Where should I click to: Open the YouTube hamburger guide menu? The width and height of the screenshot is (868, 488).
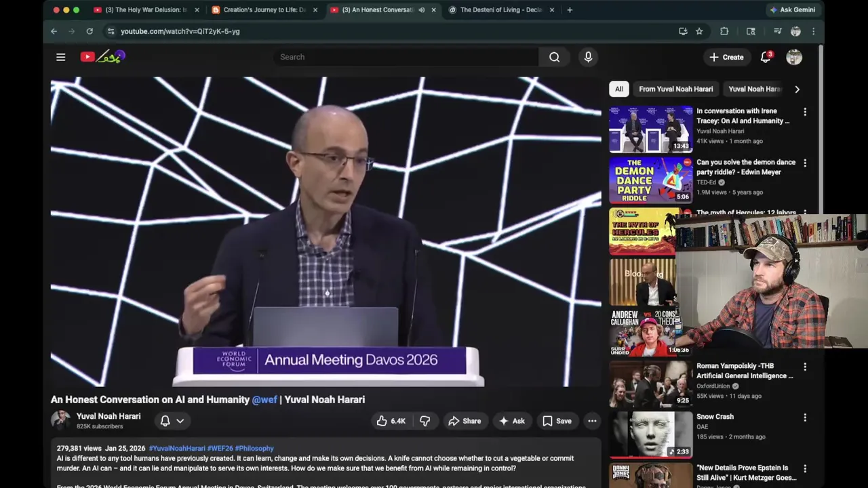point(60,57)
